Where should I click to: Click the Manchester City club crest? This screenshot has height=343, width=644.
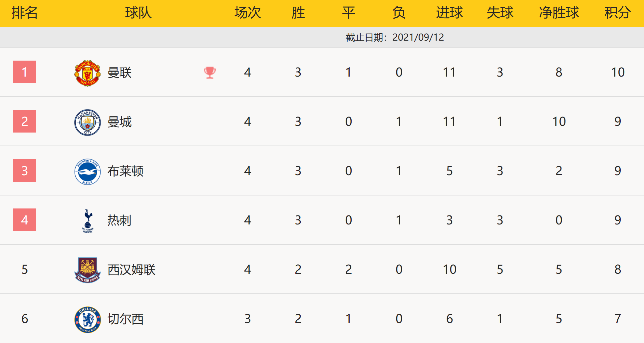click(x=87, y=122)
